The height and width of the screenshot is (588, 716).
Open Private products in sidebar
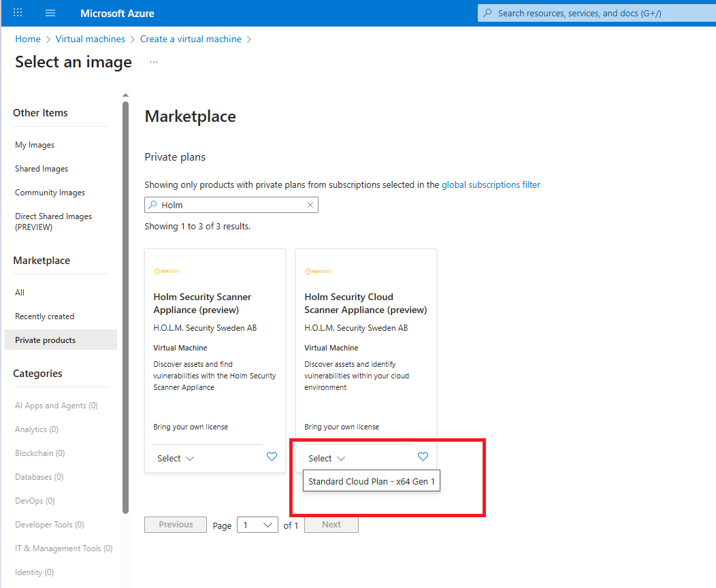(46, 340)
